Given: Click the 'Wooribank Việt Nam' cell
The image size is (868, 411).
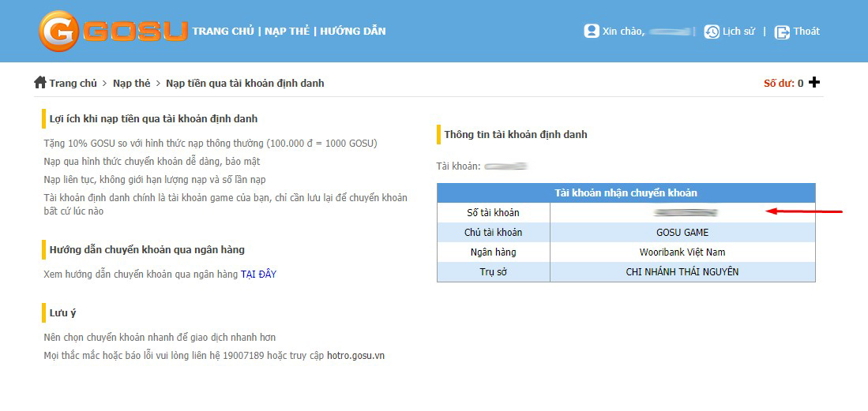Looking at the screenshot, I should pyautogui.click(x=682, y=252).
